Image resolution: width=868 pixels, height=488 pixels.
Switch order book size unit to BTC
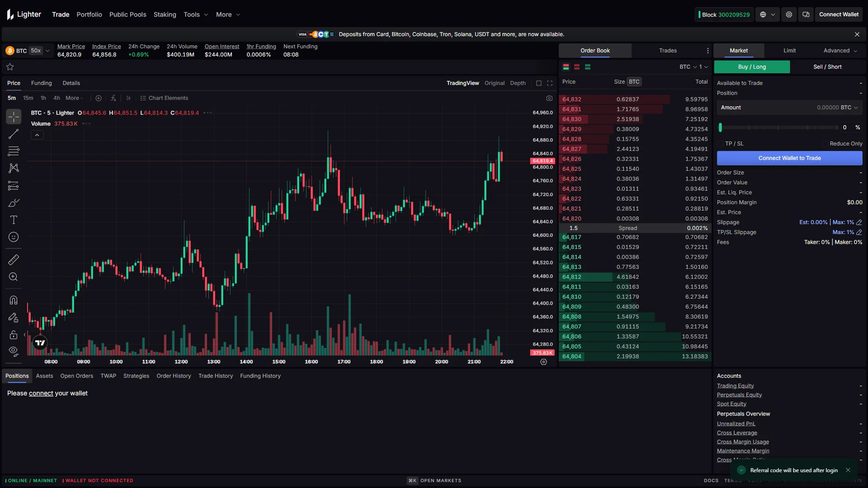(x=634, y=82)
